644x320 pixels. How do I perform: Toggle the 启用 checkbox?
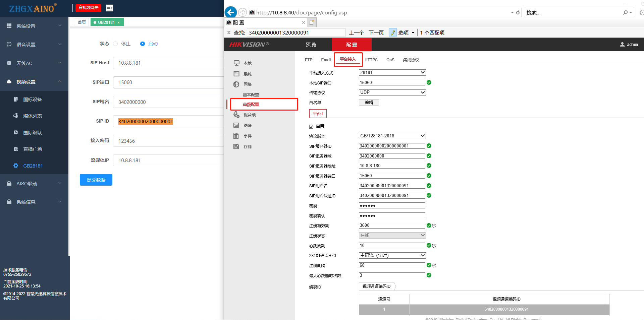311,127
